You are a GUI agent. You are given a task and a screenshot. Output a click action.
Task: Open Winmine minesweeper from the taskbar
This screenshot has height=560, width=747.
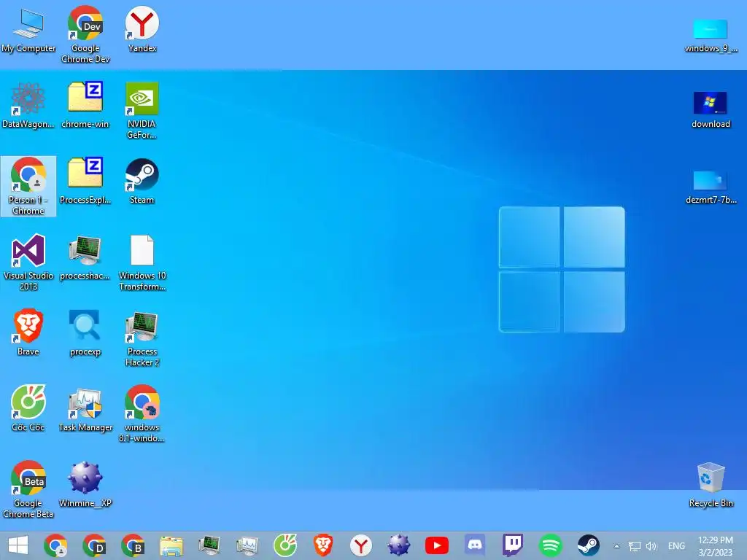click(x=399, y=545)
